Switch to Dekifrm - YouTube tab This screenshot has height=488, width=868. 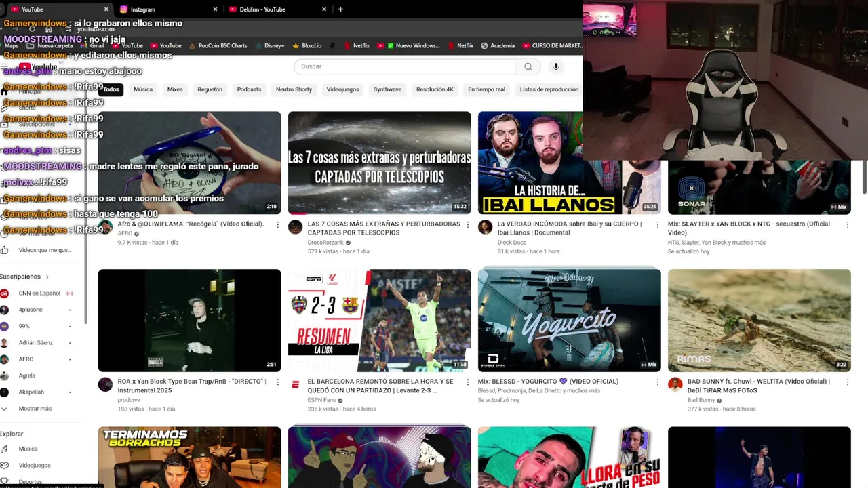coord(277,9)
